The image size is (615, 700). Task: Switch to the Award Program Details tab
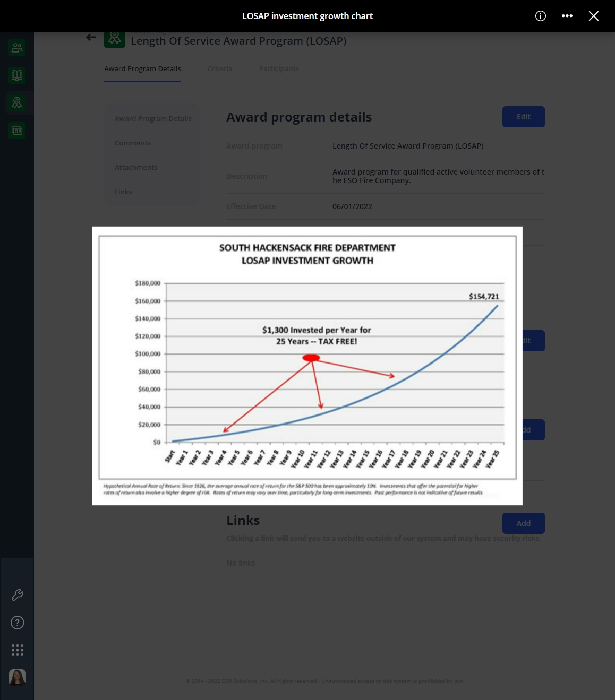tap(142, 69)
